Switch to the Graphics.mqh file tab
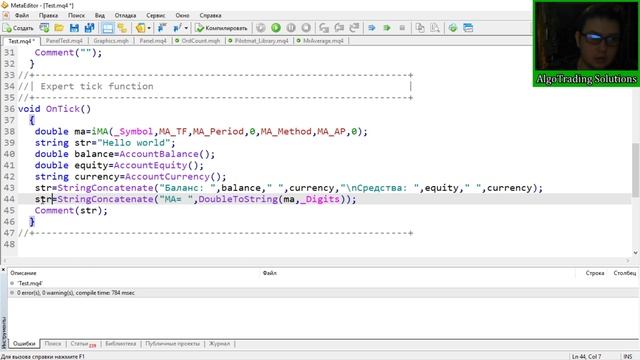 tap(111, 41)
